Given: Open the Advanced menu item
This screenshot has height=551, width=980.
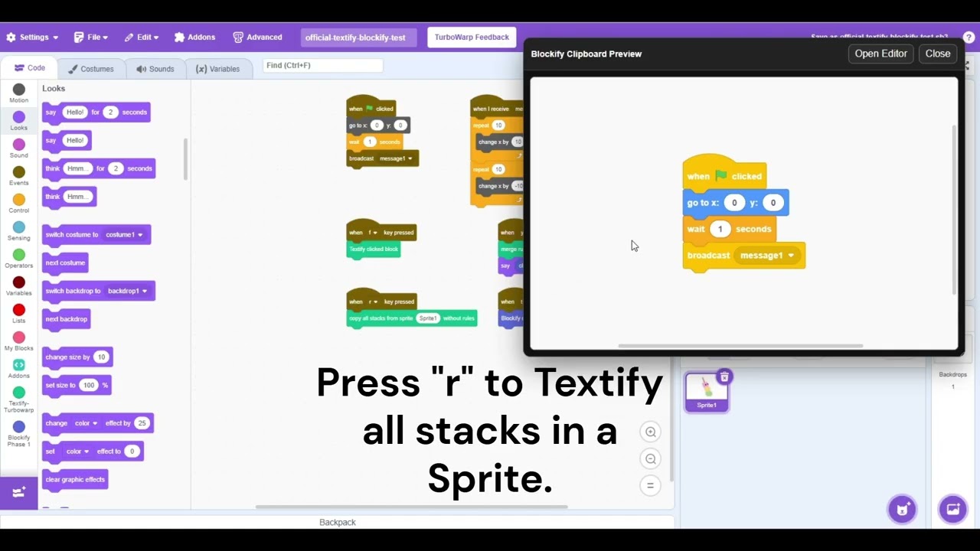Looking at the screenshot, I should pos(258,37).
